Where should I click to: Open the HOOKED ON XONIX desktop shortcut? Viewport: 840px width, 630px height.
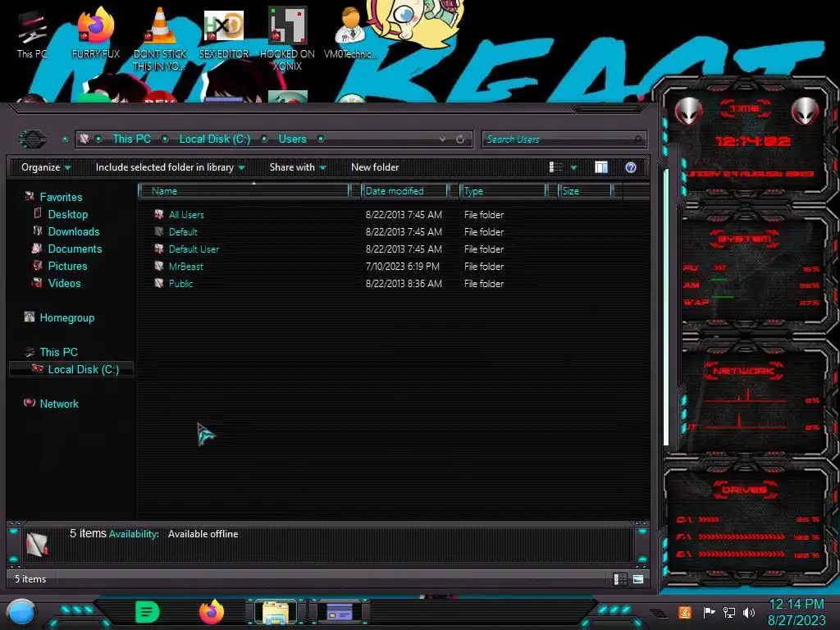click(287, 39)
